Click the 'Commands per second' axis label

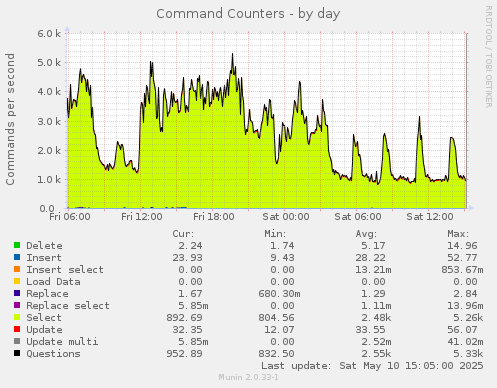10,119
